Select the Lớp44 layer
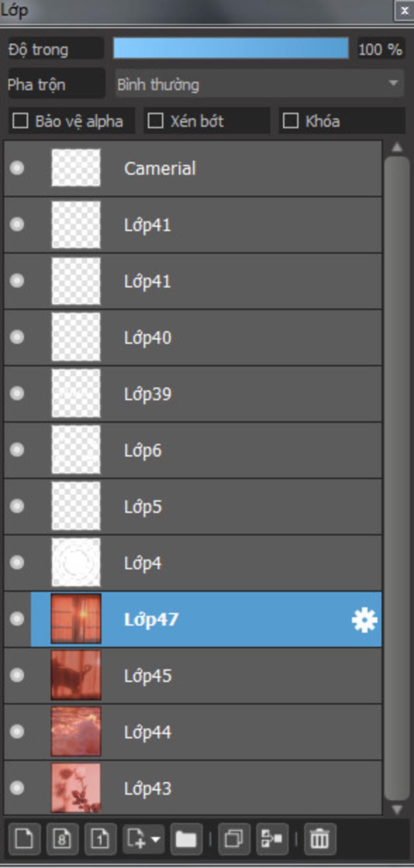Viewport: 414px width, 868px height. (193, 732)
